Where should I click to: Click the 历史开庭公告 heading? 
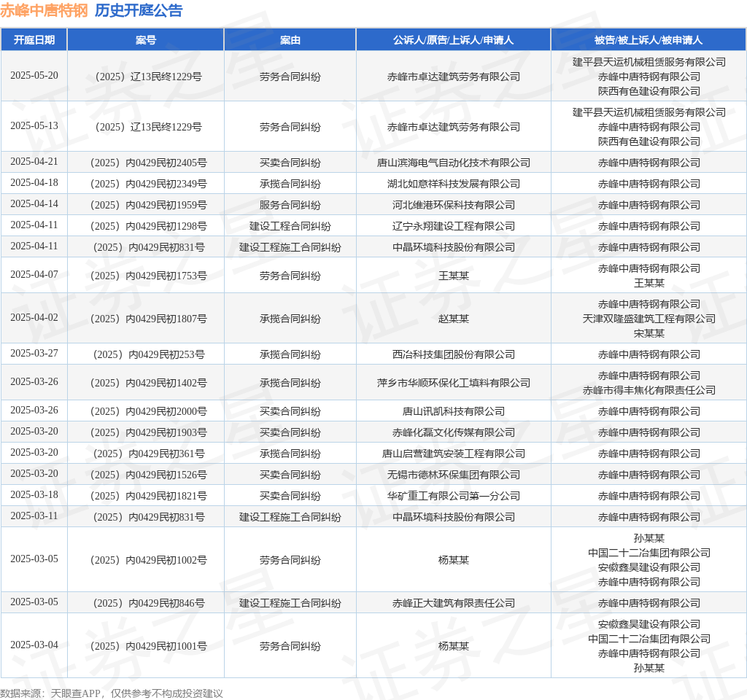coord(139,10)
